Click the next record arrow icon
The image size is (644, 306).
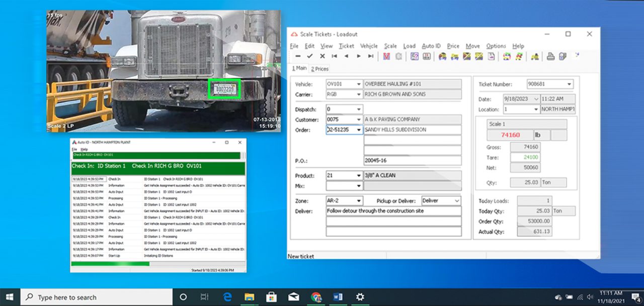click(x=358, y=56)
